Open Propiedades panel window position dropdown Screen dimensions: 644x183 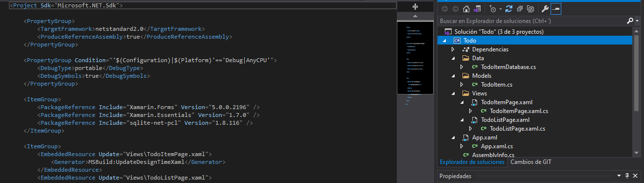(x=620, y=176)
